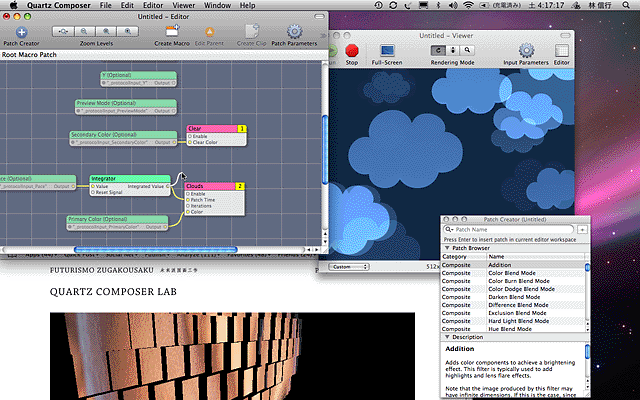Click the Category column header

coord(464,256)
